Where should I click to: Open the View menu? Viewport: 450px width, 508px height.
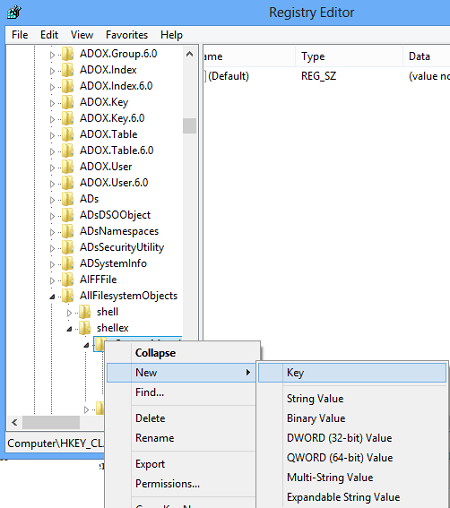point(82,35)
